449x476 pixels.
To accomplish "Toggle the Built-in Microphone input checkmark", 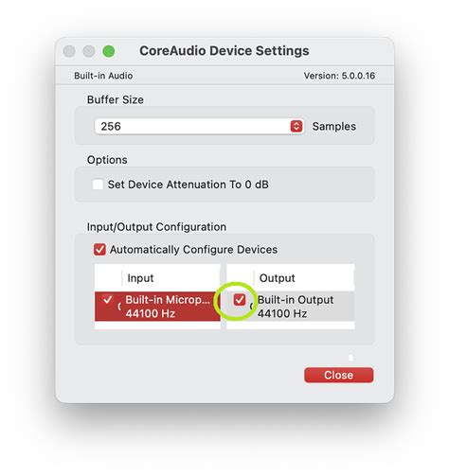I will (107, 299).
